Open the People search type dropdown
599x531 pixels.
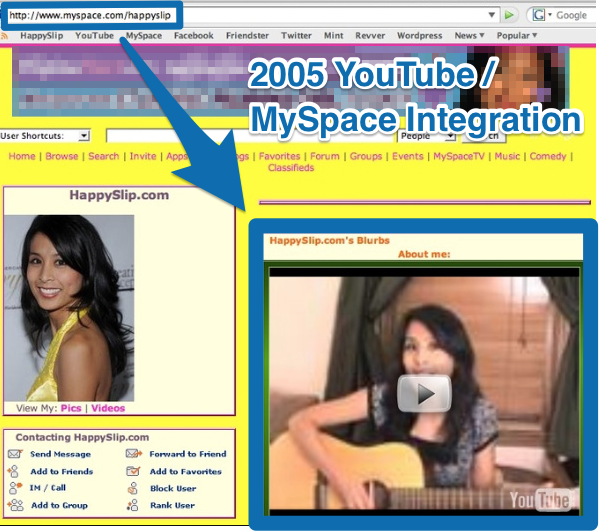tap(426, 136)
